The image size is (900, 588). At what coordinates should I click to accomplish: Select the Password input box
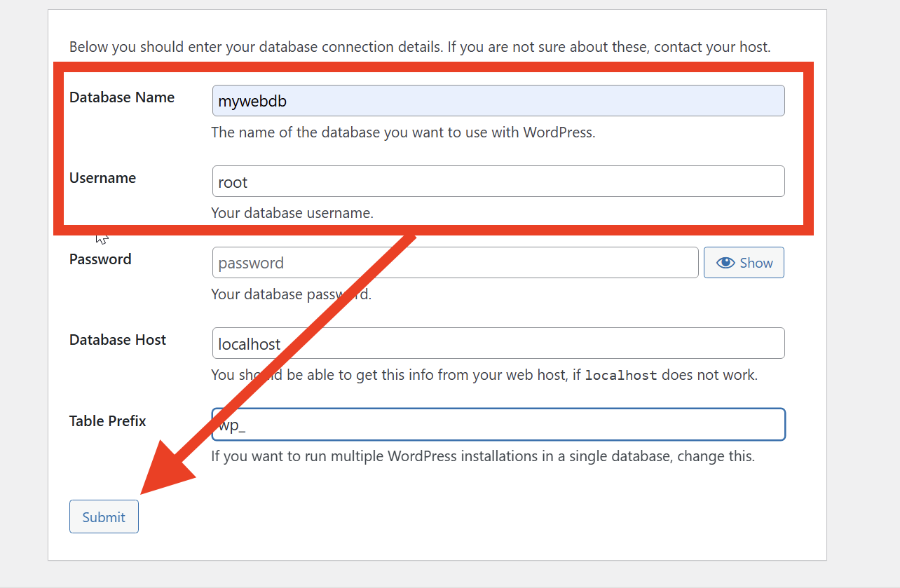[x=455, y=263]
